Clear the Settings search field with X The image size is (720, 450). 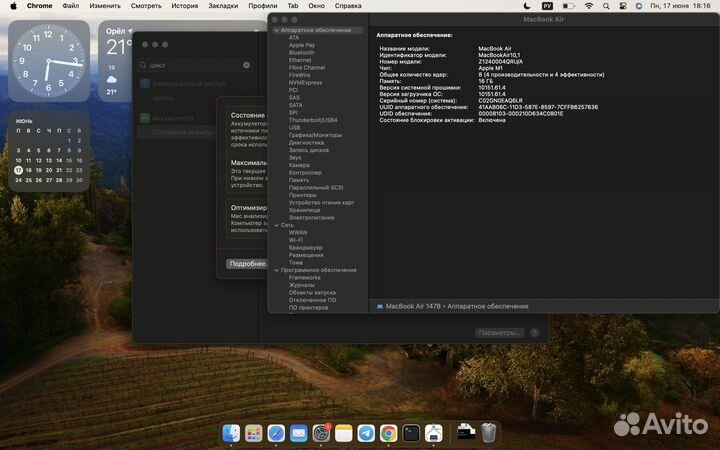(247, 65)
